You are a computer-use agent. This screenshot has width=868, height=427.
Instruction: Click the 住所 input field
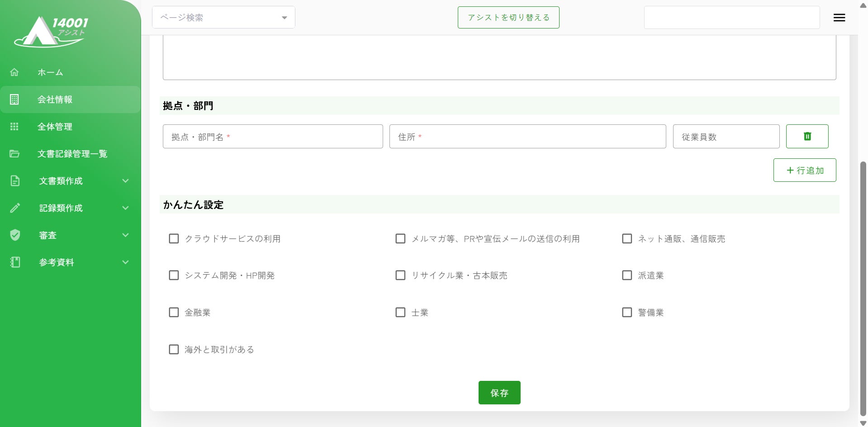point(527,137)
